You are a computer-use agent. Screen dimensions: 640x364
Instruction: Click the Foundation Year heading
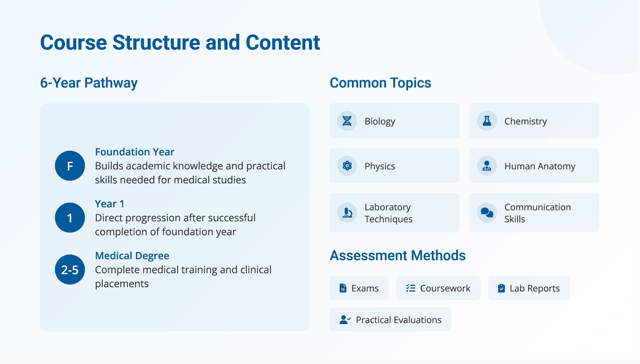[x=135, y=152]
